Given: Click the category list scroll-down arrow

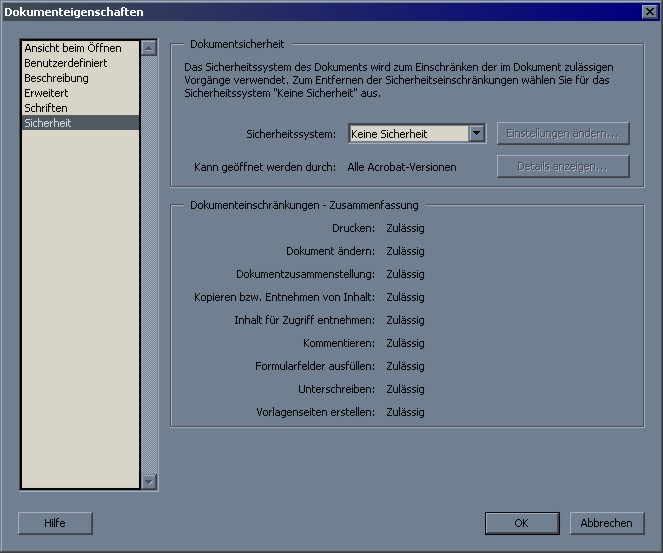Looking at the screenshot, I should pos(149,482).
